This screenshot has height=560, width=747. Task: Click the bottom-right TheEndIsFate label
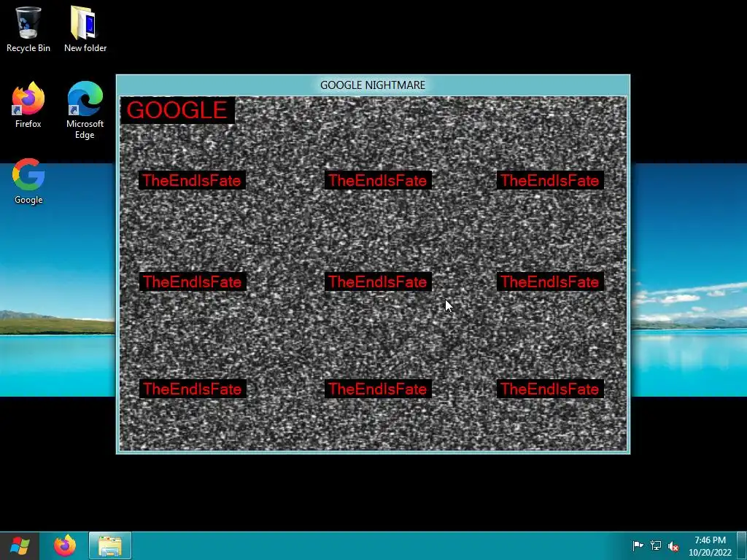click(x=550, y=389)
